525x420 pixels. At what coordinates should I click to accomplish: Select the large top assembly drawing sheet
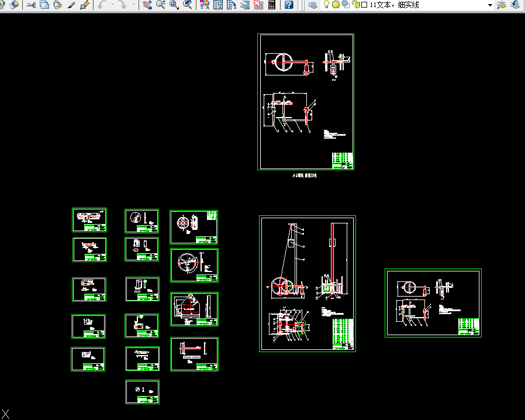click(x=306, y=101)
